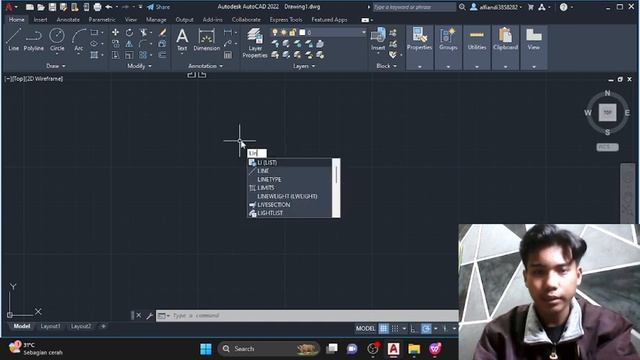Open the recent commands dropdown in command line
Image resolution: width=640 pixels, height=360 pixels.
(x=163, y=316)
